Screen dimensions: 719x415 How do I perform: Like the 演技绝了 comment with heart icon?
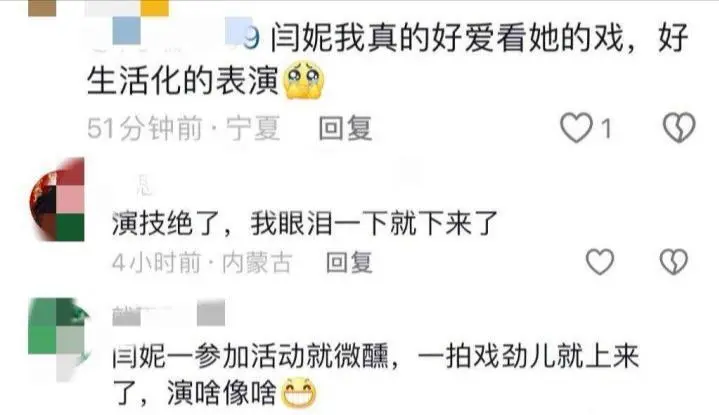pos(600,262)
